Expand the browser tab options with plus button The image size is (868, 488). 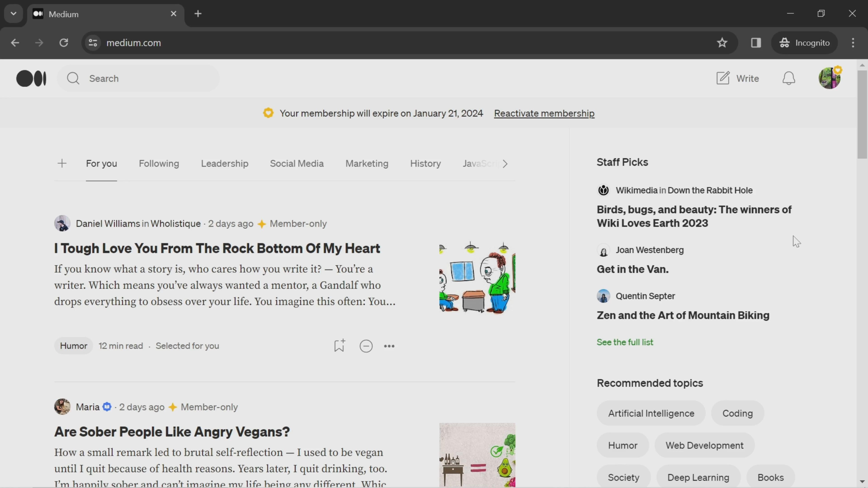[197, 13]
